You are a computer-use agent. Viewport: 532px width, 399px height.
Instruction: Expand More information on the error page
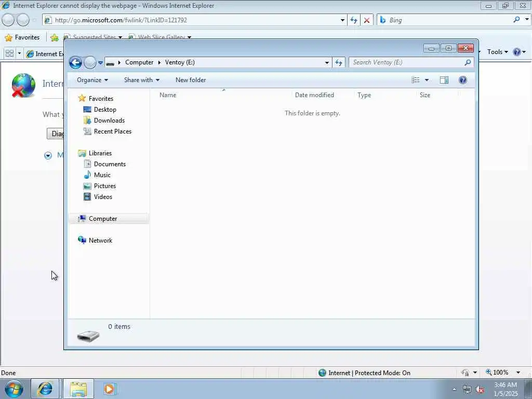48,156
